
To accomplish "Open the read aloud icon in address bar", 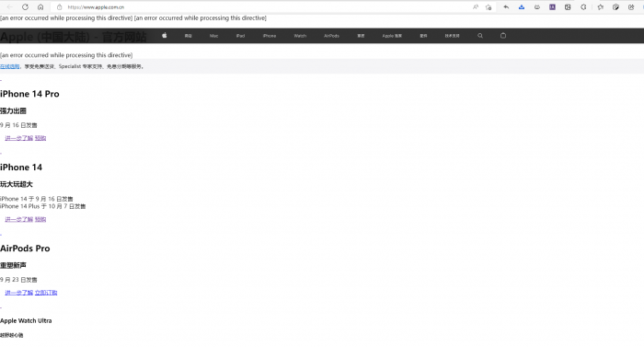I will point(476,7).
